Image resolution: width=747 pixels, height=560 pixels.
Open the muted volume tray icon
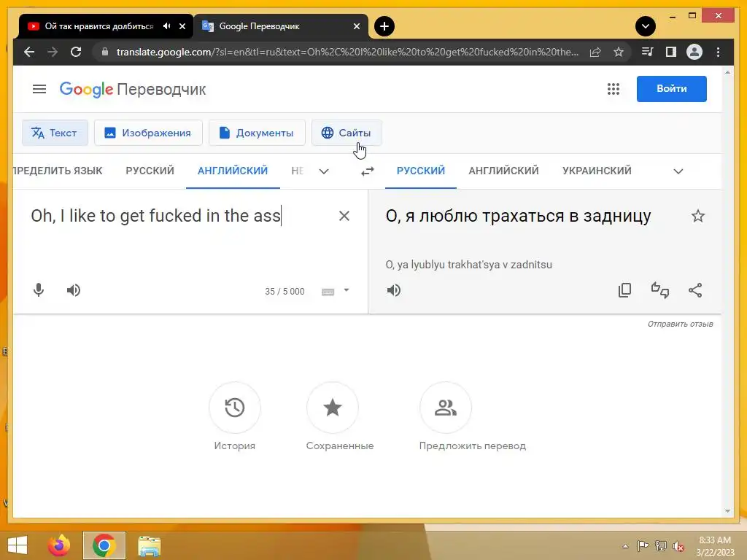(x=678, y=546)
